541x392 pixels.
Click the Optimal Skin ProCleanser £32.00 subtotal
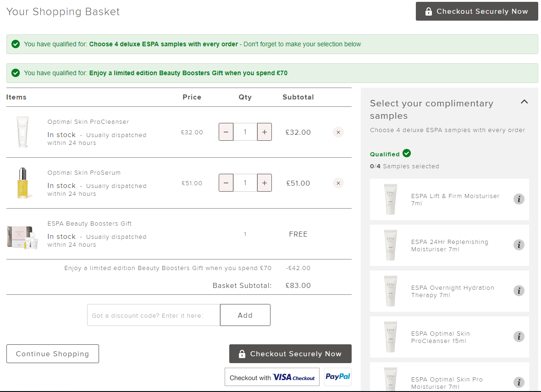(298, 132)
